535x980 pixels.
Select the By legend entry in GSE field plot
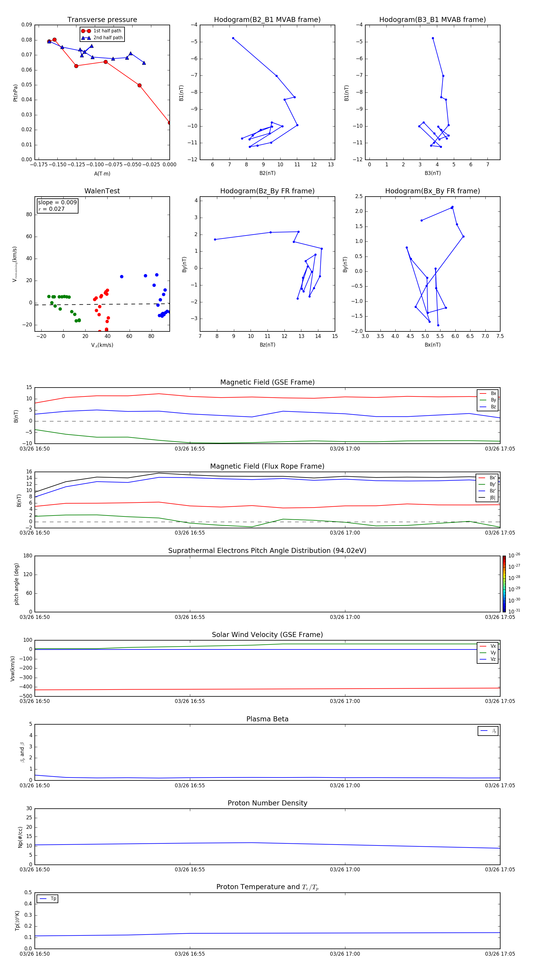488,400
